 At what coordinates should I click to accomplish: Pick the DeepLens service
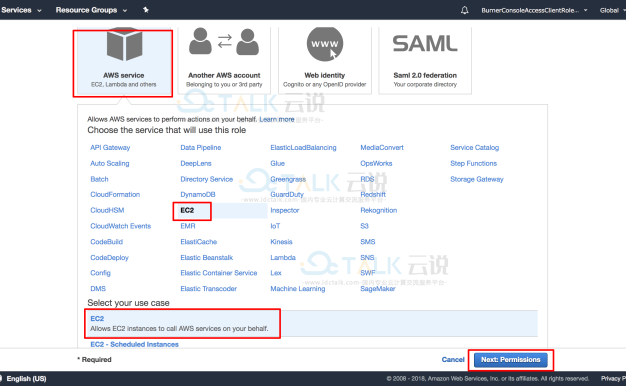196,163
